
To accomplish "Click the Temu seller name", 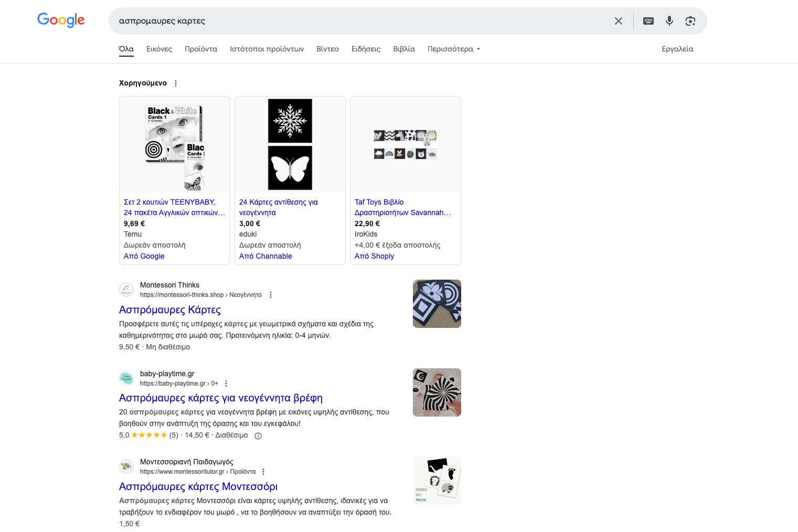I will pos(133,234).
